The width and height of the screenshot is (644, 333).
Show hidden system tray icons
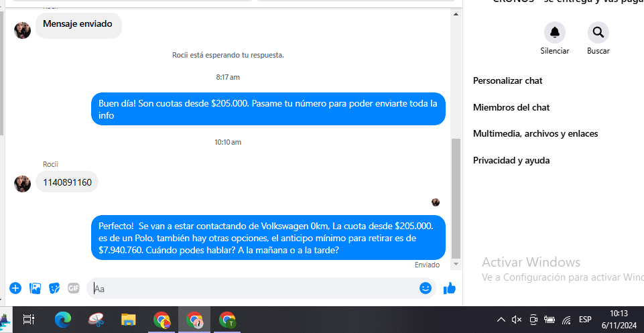501,320
